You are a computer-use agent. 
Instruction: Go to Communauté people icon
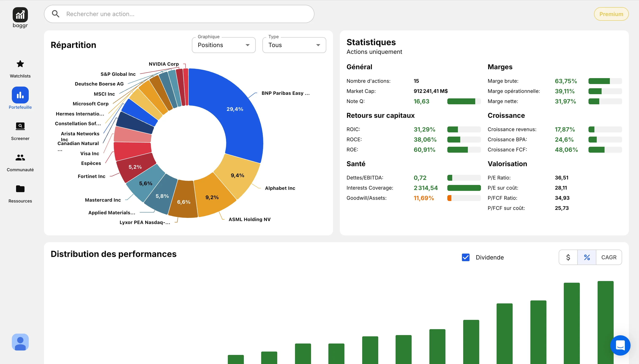[20, 158]
